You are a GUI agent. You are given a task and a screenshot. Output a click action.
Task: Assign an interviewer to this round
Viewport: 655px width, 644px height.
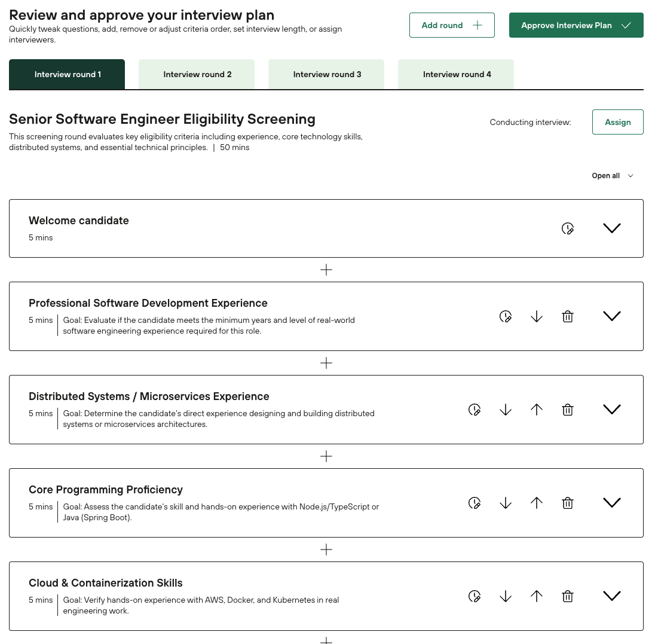(x=617, y=122)
